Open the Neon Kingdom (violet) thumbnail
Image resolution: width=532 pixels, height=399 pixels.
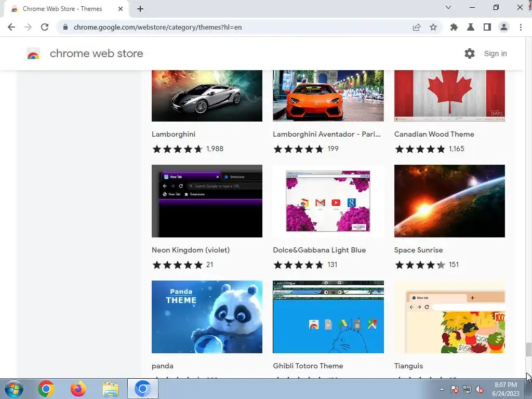pyautogui.click(x=207, y=201)
